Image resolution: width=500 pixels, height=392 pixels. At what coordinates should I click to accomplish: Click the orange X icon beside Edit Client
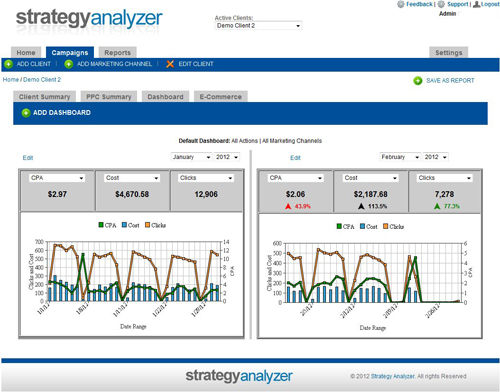[x=170, y=64]
